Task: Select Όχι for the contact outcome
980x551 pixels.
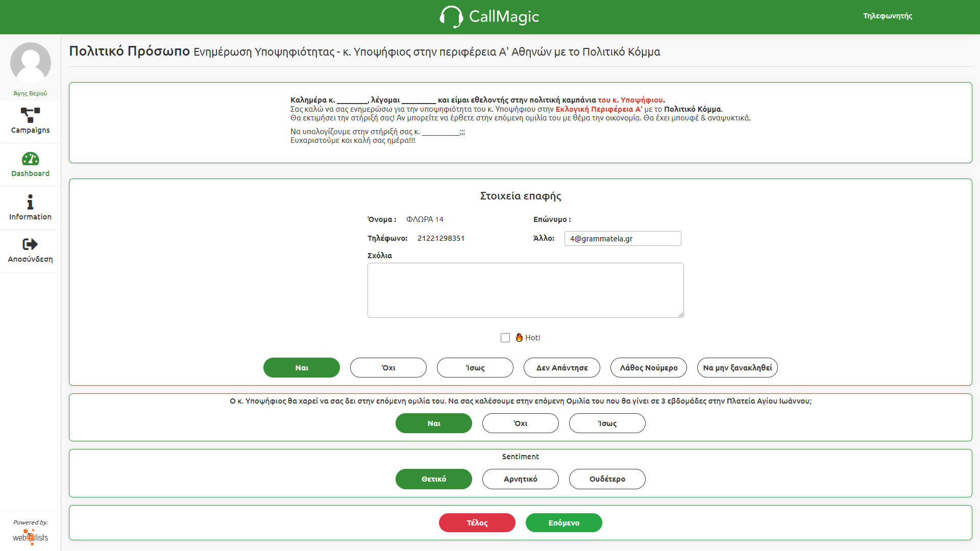Action: (x=388, y=367)
